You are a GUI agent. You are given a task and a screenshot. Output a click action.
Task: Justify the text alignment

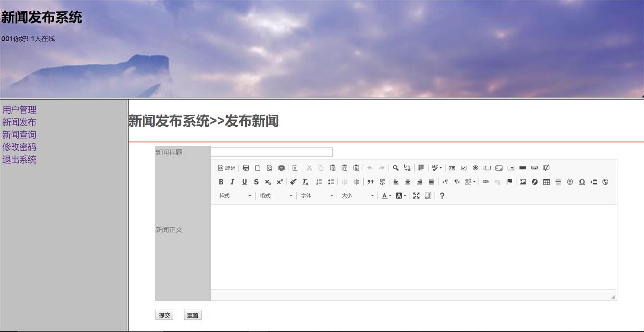431,182
